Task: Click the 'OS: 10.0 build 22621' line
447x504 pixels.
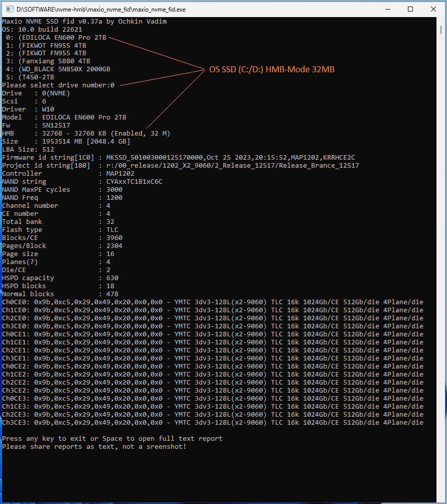Action: pyautogui.click(x=42, y=29)
